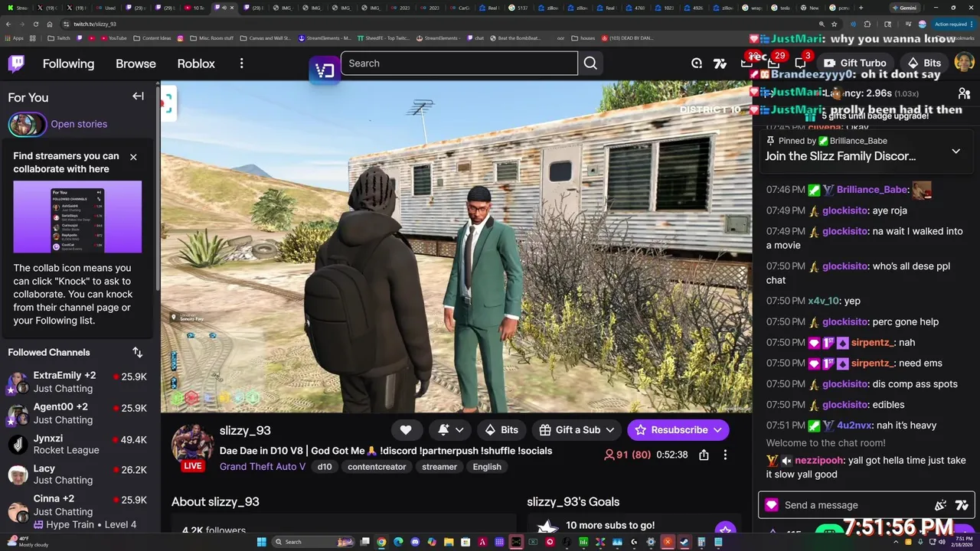Click the nezzipooh username in chat

(819, 461)
